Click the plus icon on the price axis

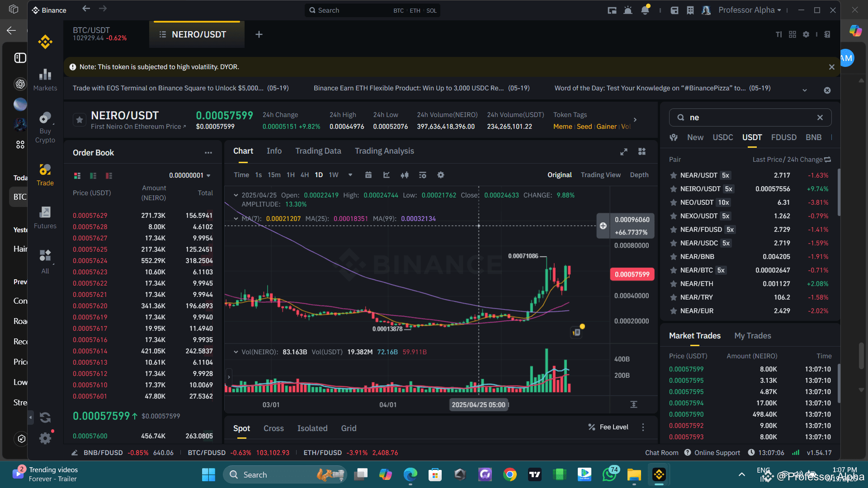tap(603, 225)
